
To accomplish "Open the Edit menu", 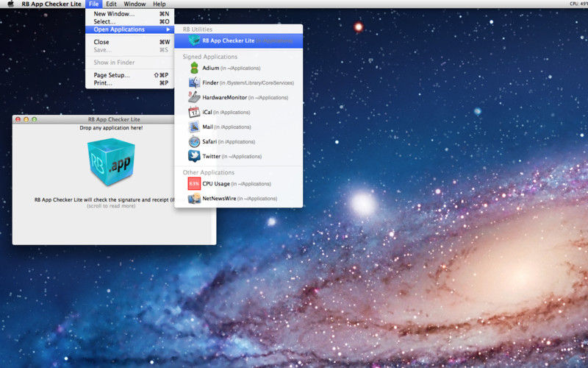I will 111,4.
